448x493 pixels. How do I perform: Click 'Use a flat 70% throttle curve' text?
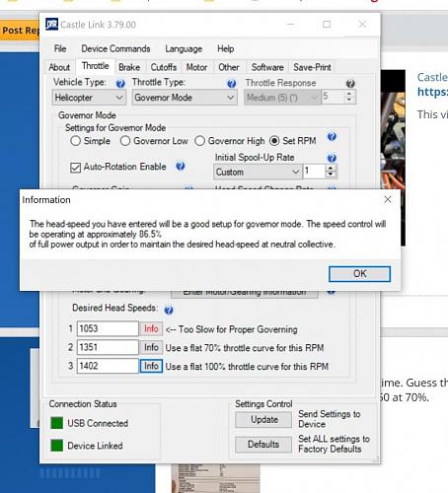(x=245, y=348)
